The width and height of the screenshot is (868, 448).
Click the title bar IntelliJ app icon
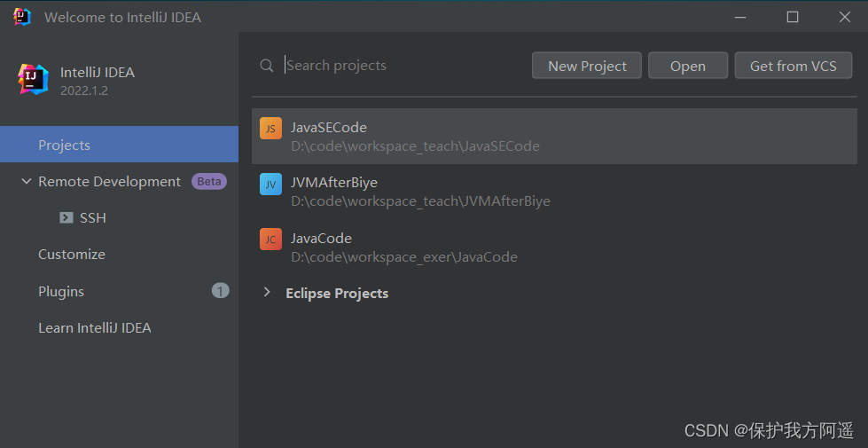22,17
